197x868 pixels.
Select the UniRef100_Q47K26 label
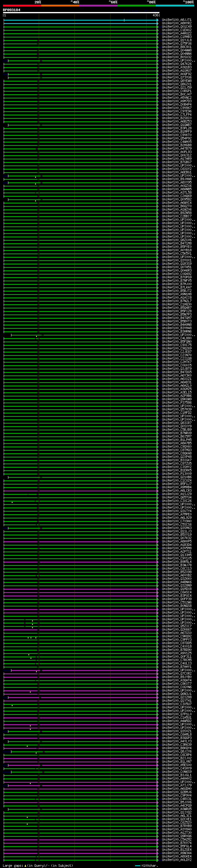pyautogui.click(x=176, y=64)
